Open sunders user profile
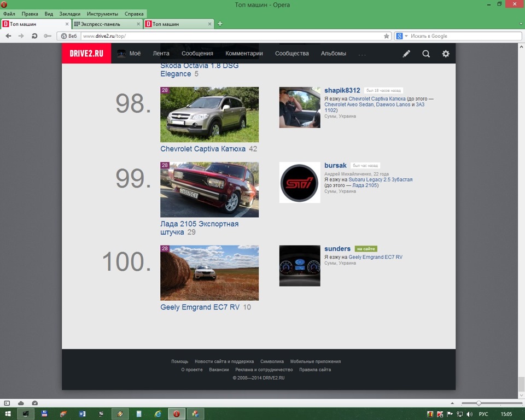The width and height of the screenshot is (525, 420). (x=337, y=248)
